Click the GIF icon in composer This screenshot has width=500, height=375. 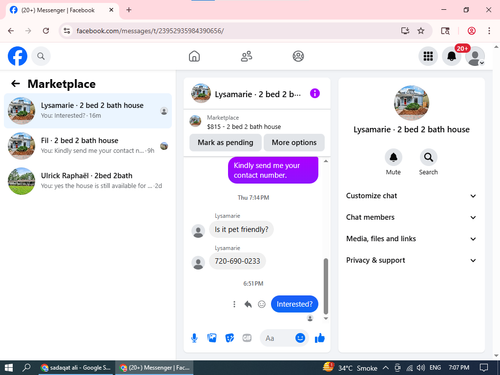pyautogui.click(x=247, y=338)
